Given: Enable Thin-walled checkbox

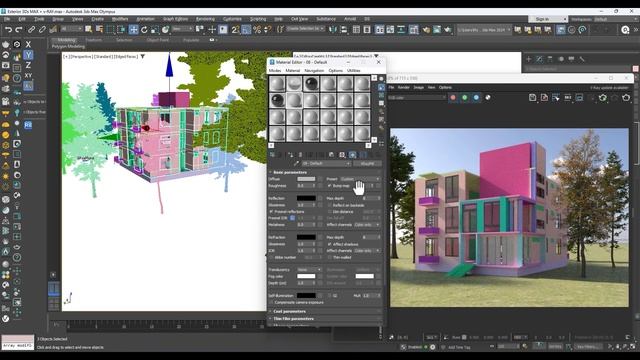Looking at the screenshot, I should pyautogui.click(x=329, y=258).
